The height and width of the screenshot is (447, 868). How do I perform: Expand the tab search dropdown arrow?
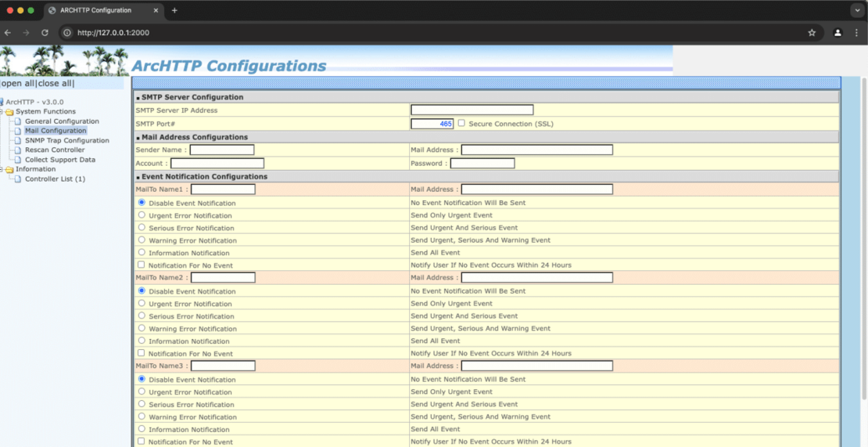pos(857,10)
